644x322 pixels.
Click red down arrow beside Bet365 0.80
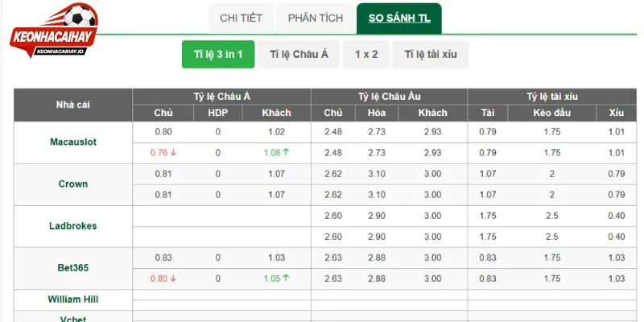pos(173,278)
